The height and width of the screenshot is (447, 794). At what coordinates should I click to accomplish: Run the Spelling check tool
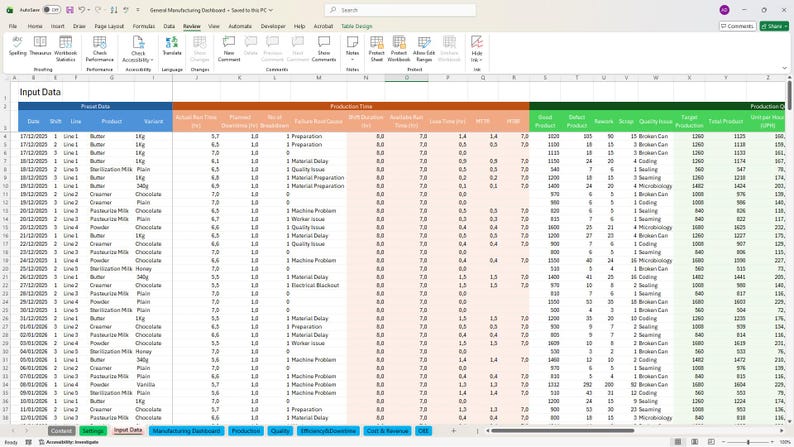(x=17, y=46)
